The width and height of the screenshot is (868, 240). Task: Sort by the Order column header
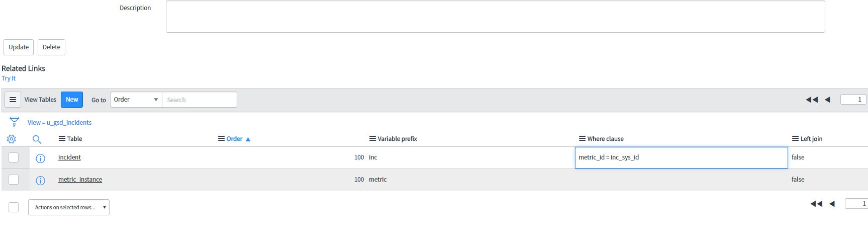[x=234, y=139]
